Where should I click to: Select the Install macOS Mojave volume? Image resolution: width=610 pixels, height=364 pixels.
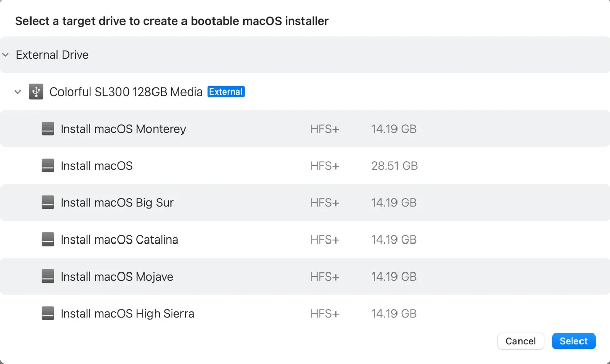305,277
